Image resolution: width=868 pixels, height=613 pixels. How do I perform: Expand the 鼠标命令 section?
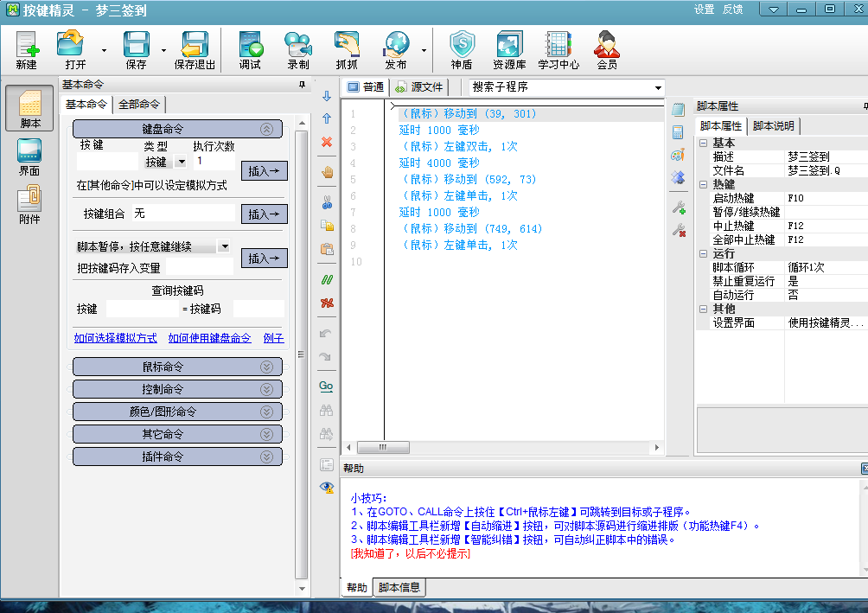267,367
